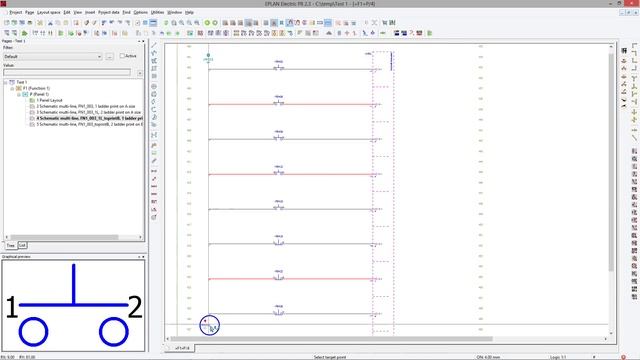640x360 pixels.
Task: Switch to the List tab
Action: tap(22, 245)
